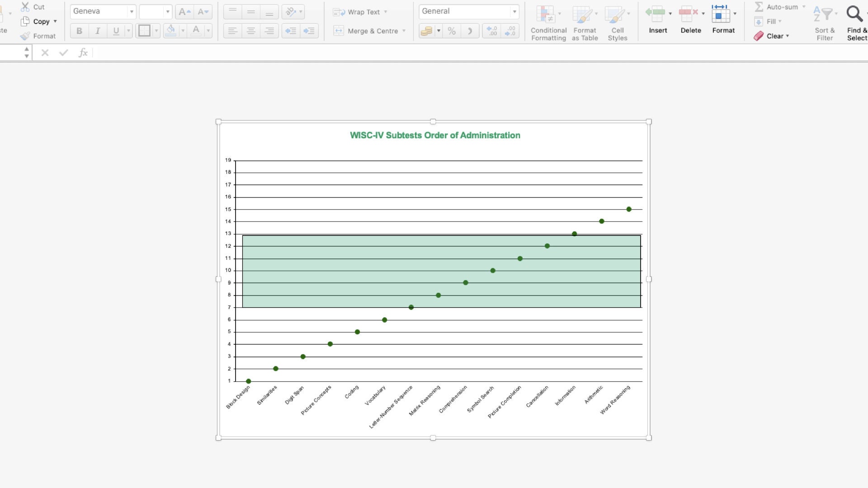
Task: Click the Auto-sum icon
Action: [x=758, y=7]
